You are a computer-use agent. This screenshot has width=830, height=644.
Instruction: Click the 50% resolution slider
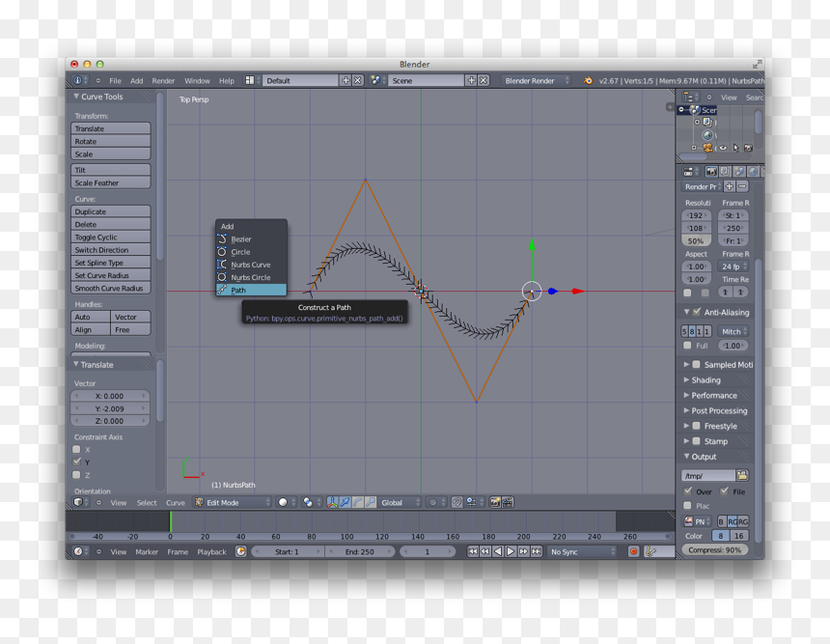coord(696,240)
